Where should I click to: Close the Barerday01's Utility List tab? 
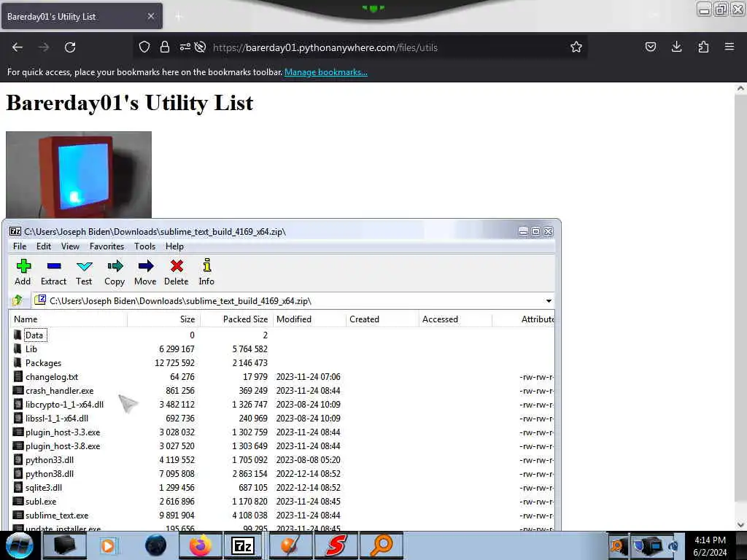point(150,16)
